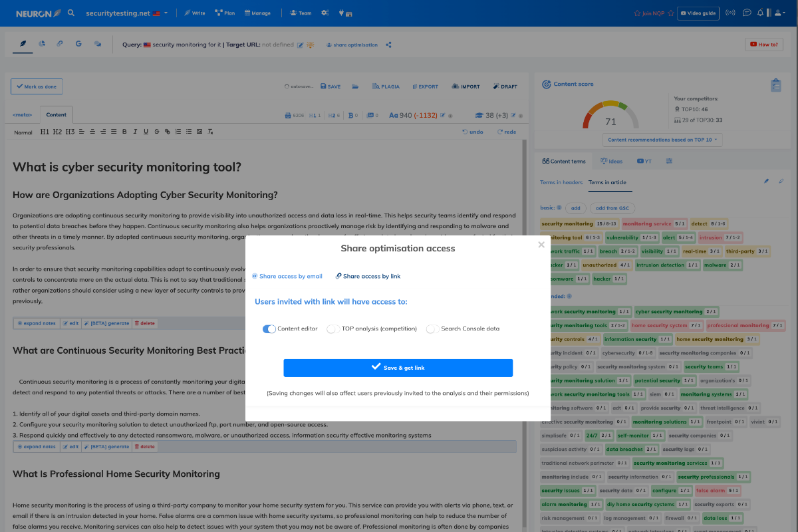Open the Manage menu
Image resolution: width=798 pixels, height=532 pixels.
click(258, 13)
